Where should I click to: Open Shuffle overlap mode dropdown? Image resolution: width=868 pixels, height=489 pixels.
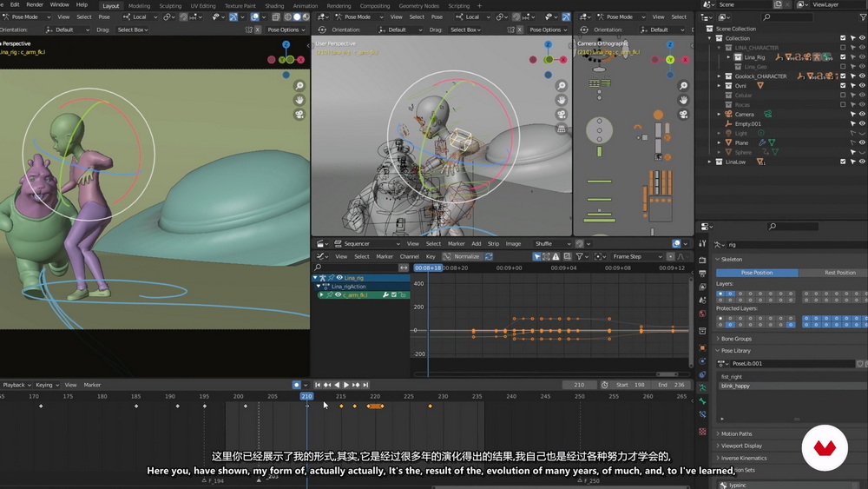click(552, 244)
